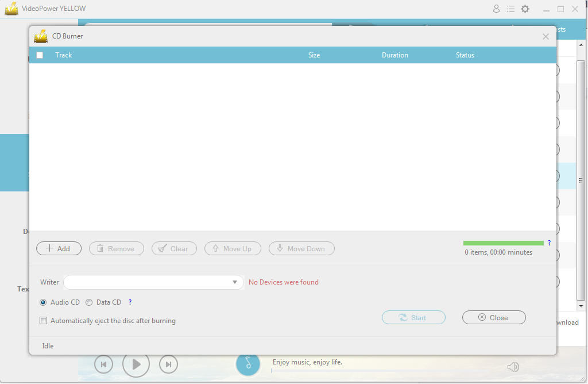Click the volume speaker icon
This screenshot has width=588, height=384.
pyautogui.click(x=513, y=367)
